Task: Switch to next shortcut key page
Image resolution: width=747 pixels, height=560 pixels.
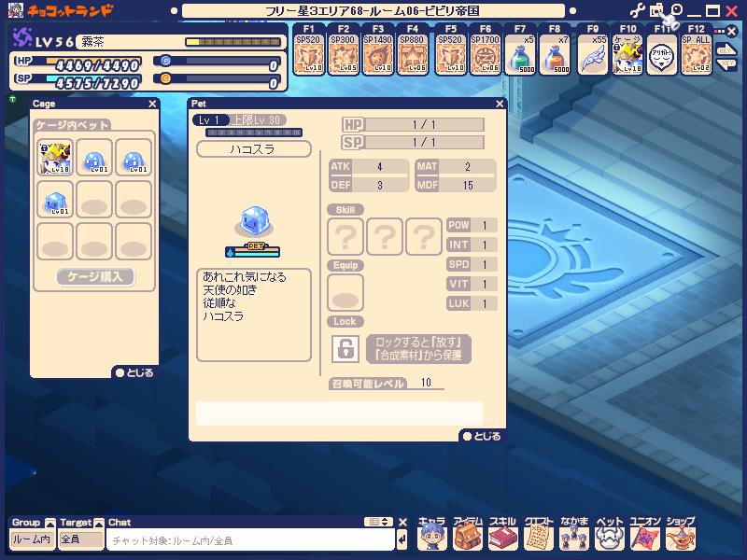Action: click(726, 50)
